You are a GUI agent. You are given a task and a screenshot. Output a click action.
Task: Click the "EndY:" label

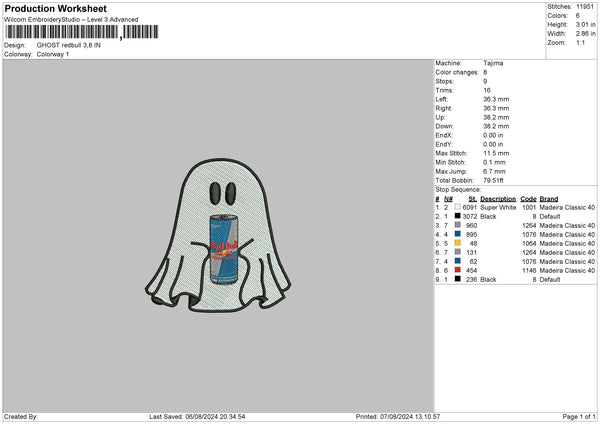point(444,144)
